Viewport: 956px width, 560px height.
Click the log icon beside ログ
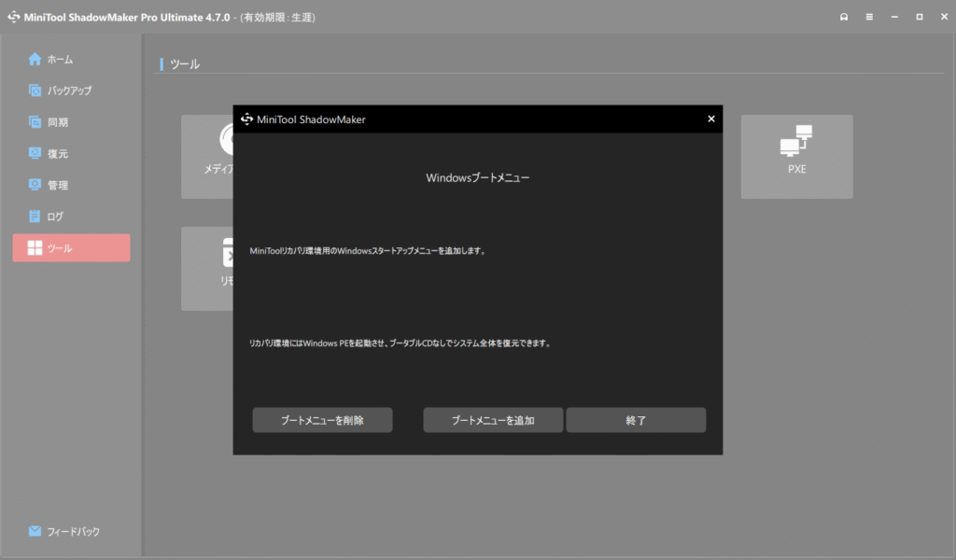click(x=35, y=217)
